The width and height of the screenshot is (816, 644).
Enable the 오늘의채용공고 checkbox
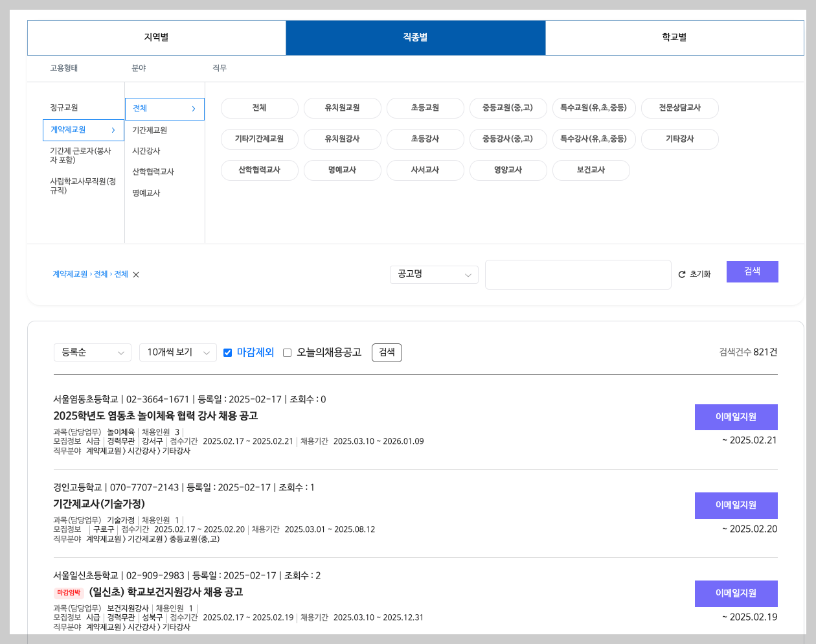(x=287, y=352)
